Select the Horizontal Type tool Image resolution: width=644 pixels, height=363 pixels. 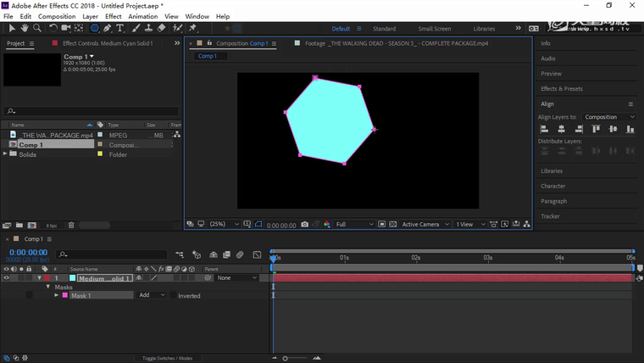pyautogui.click(x=120, y=28)
